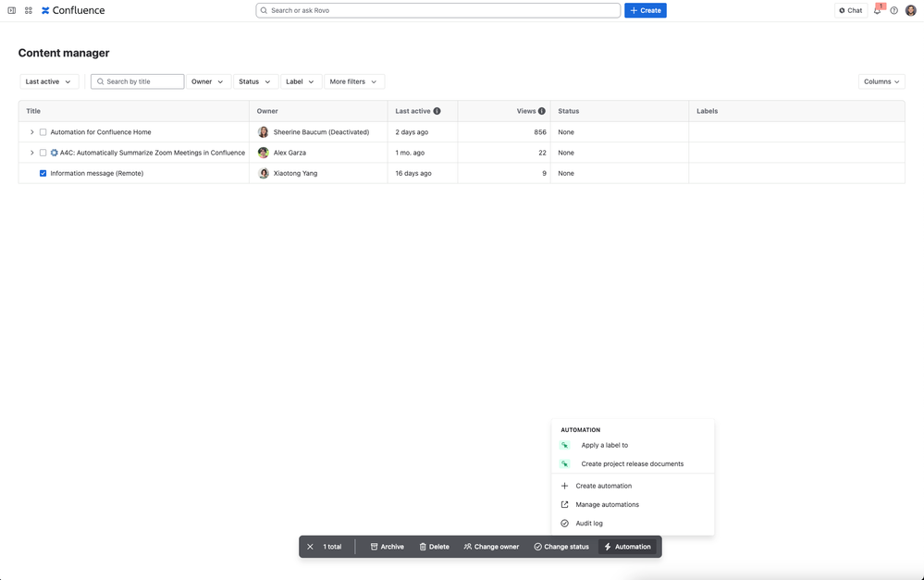Select Create automation menu item
This screenshot has width=924, height=580.
point(633,486)
